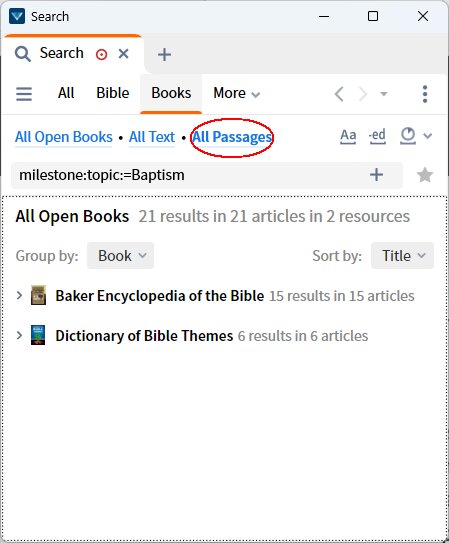This screenshot has width=449, height=543.
Task: Toggle Match case (Aa) option
Action: click(x=348, y=136)
